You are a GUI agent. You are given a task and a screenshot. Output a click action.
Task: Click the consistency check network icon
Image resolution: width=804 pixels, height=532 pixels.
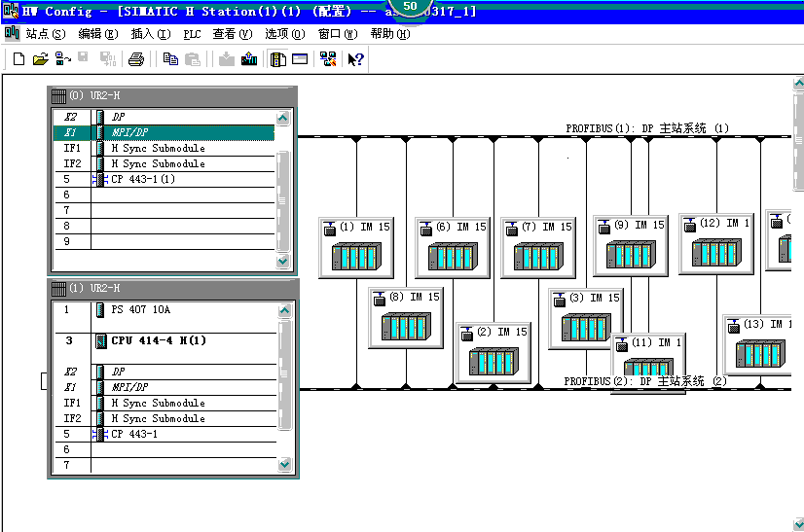pos(328,59)
